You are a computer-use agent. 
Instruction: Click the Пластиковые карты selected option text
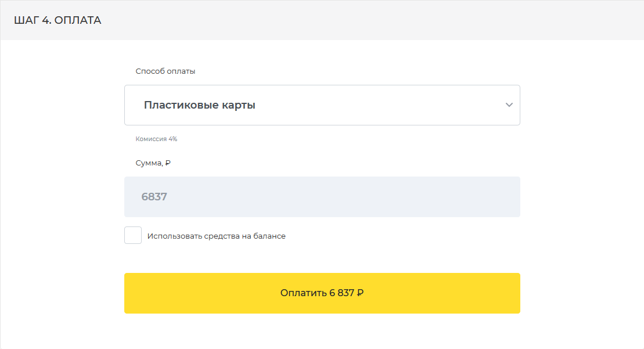[x=199, y=106]
